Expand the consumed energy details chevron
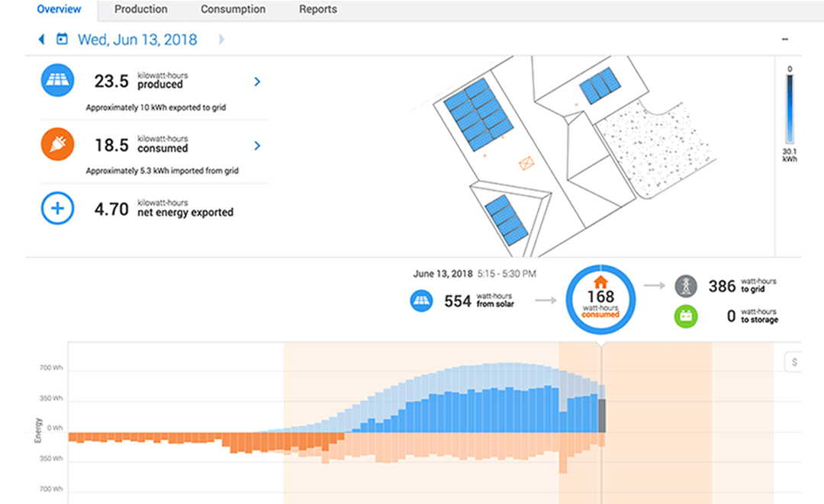Viewport: 824px width, 504px height. coord(257,146)
